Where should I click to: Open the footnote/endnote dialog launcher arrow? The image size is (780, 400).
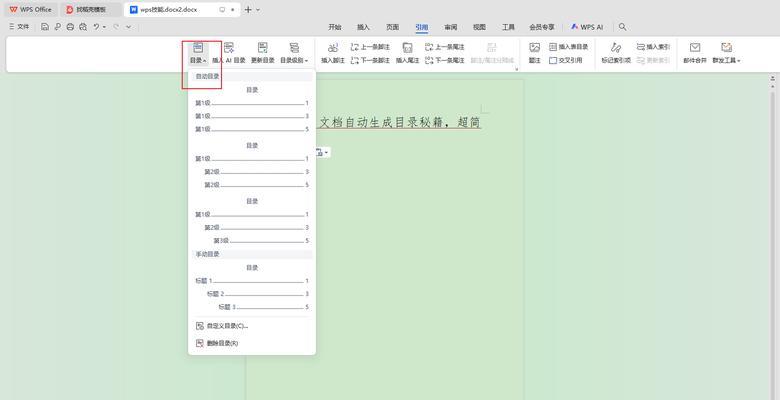coord(516,69)
